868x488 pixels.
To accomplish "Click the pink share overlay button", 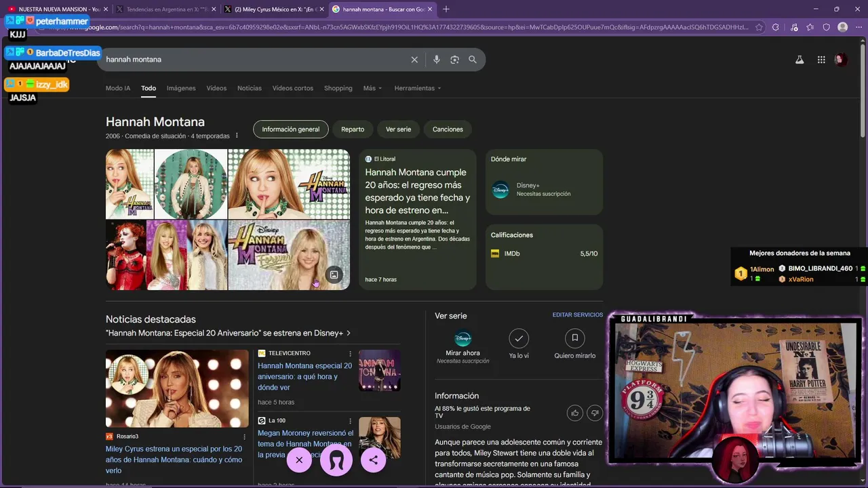I will (x=373, y=460).
